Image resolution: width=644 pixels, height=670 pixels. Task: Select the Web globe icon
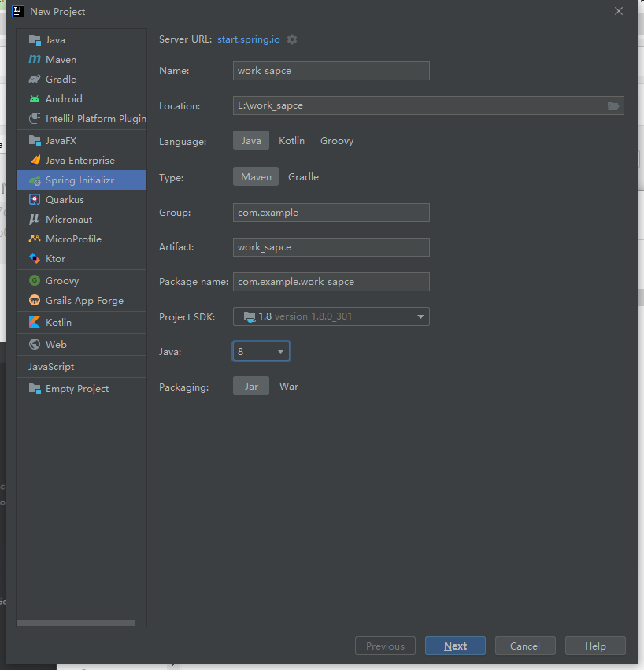(x=35, y=344)
